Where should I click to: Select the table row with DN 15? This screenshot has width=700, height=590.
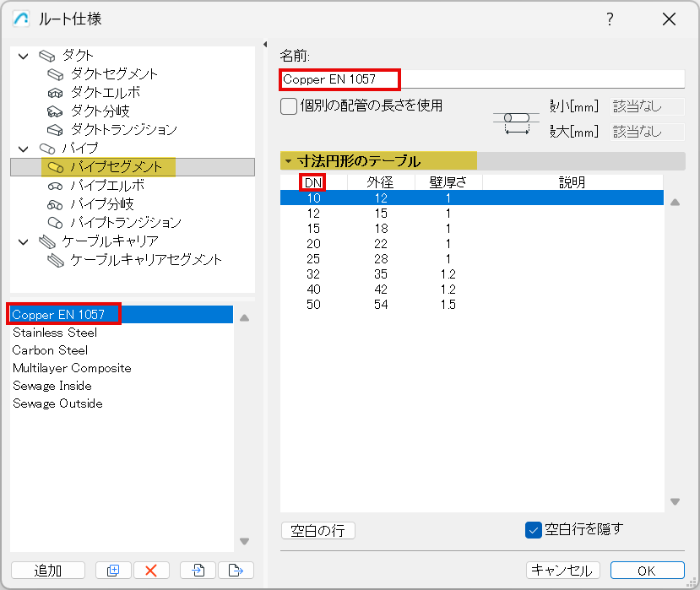(472, 229)
